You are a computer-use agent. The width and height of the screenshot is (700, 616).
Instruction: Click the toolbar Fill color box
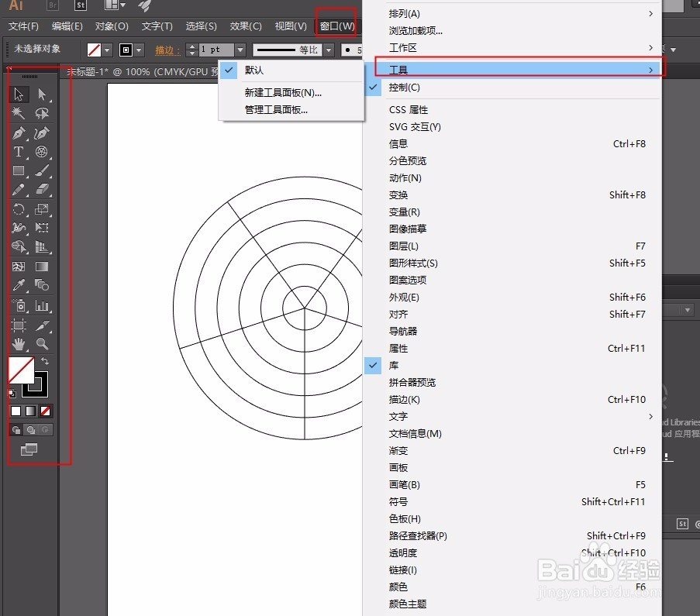[20, 370]
